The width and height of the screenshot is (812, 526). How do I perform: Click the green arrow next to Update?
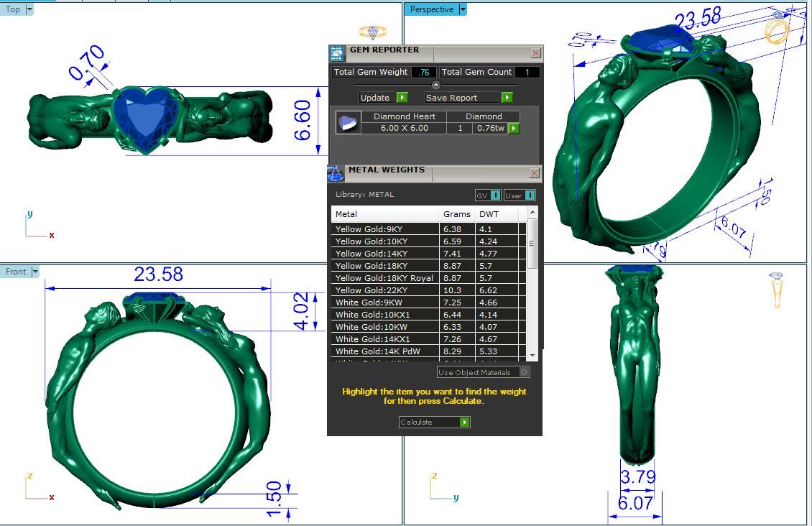(x=402, y=98)
